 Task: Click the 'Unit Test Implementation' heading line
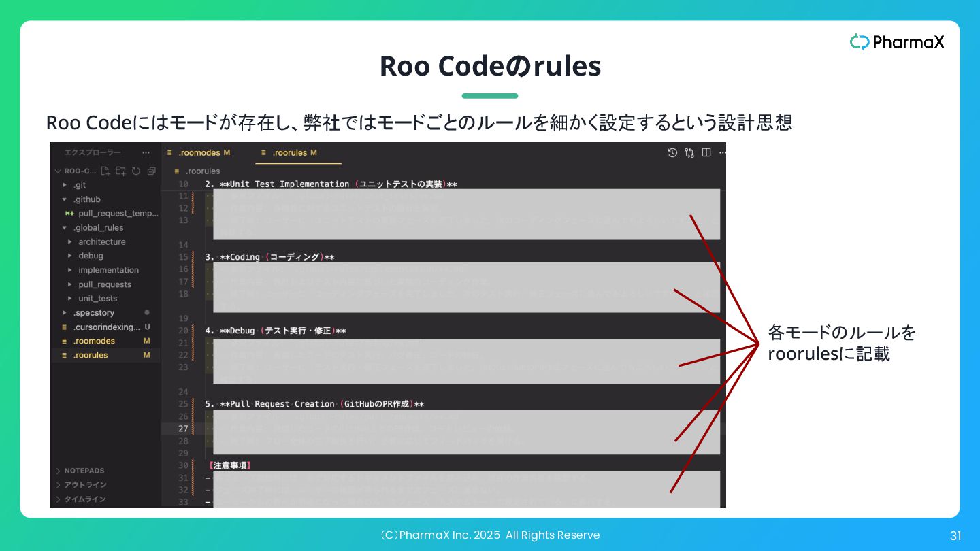pyautogui.click(x=331, y=184)
